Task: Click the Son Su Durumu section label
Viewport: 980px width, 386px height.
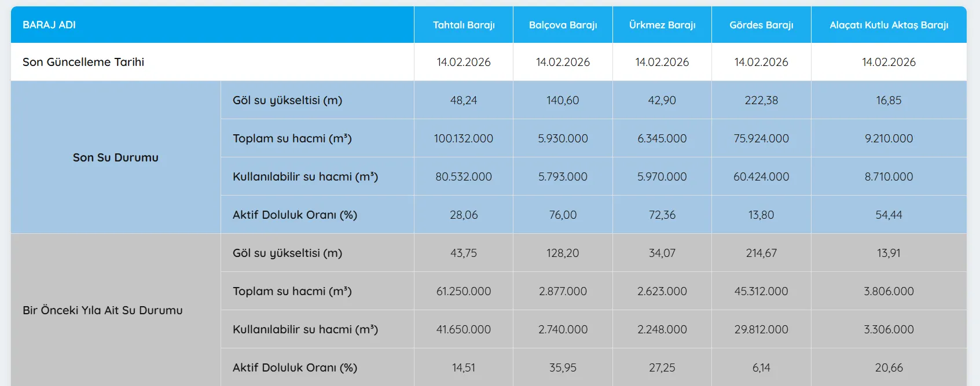Action: click(116, 157)
